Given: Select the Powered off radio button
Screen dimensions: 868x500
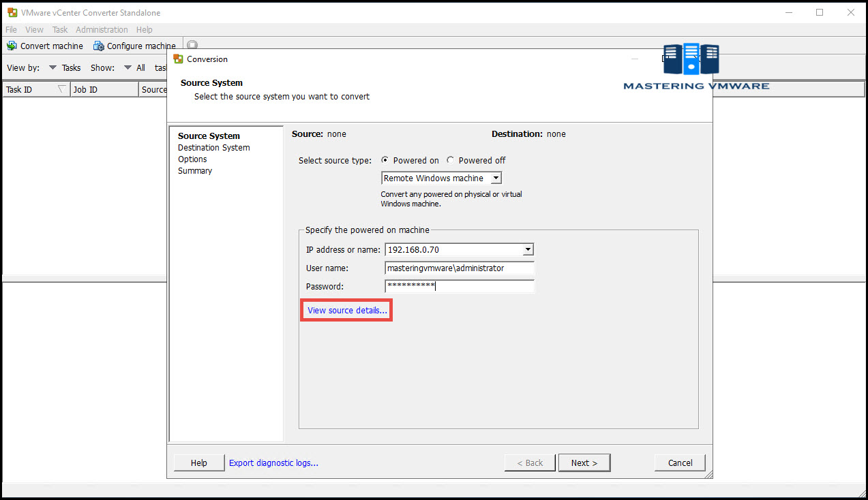Looking at the screenshot, I should pyautogui.click(x=450, y=160).
